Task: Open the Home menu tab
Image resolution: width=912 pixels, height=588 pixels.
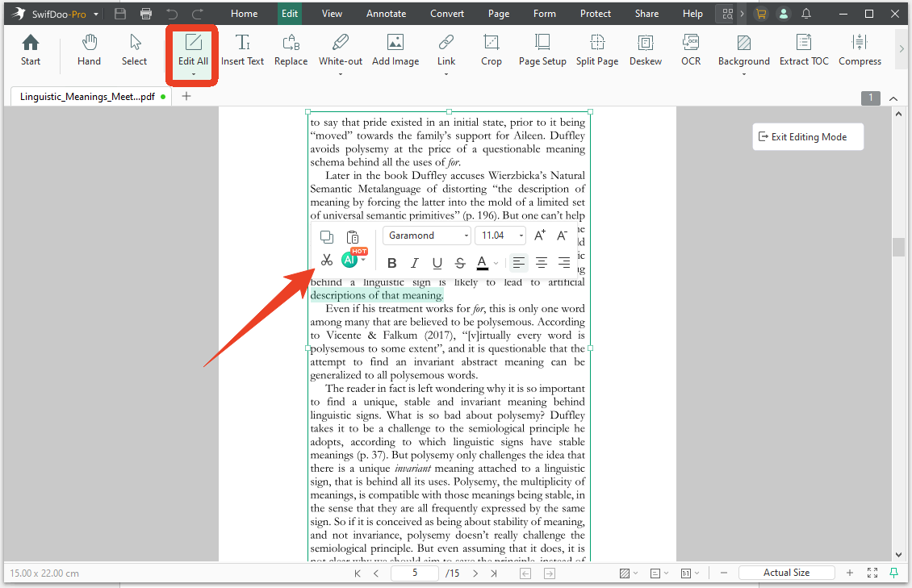Action: point(245,14)
